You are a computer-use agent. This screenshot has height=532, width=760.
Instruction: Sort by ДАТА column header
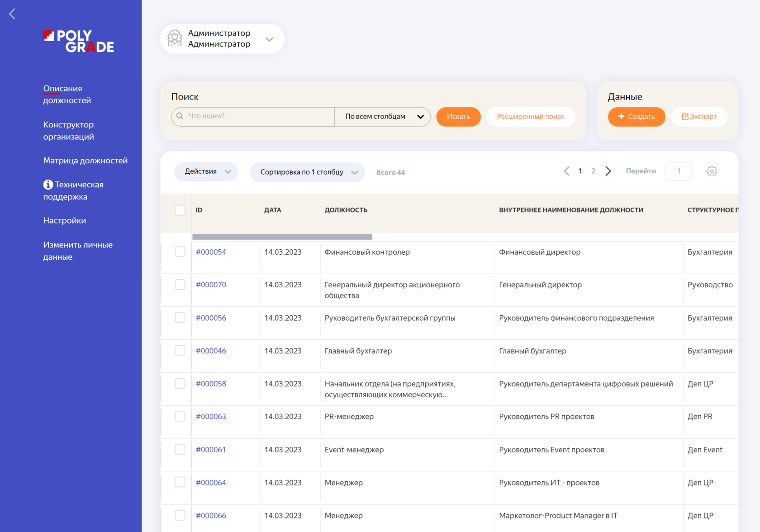coord(273,210)
